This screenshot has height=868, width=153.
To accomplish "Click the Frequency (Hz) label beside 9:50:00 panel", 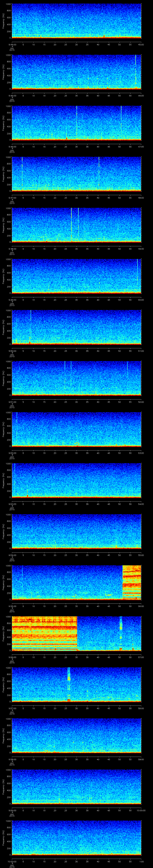I will (x=3, y=327).
